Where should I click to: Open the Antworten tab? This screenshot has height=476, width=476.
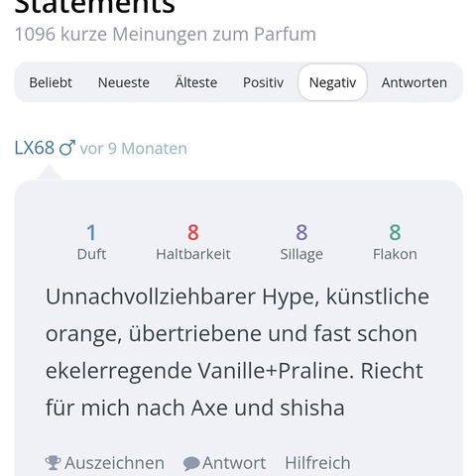(x=415, y=82)
